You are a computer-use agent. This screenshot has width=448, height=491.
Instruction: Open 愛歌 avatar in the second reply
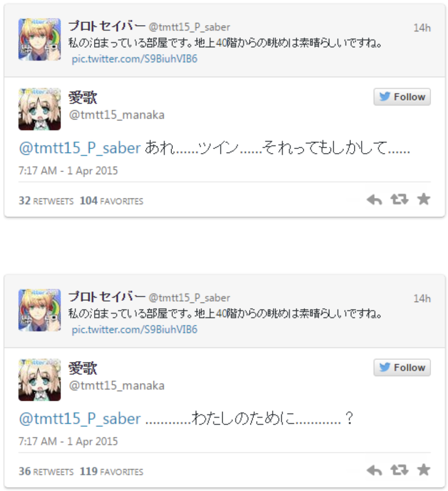[x=39, y=380]
